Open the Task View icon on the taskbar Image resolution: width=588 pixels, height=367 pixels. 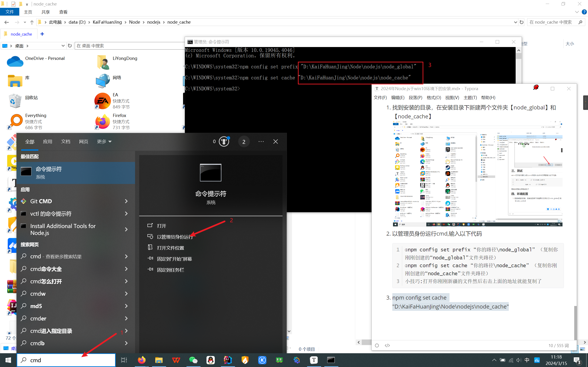click(124, 360)
